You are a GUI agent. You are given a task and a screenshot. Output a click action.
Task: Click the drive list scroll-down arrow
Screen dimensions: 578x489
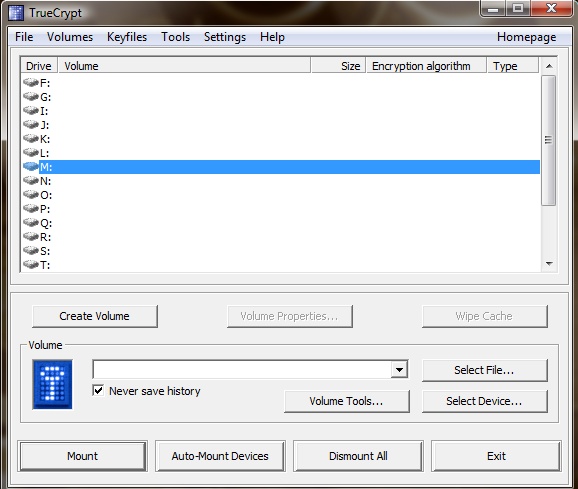(549, 264)
